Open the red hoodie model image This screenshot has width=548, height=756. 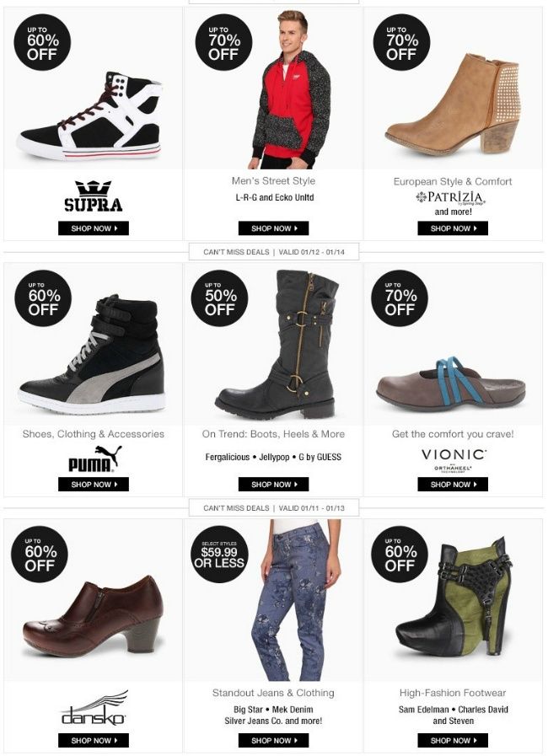pyautogui.click(x=291, y=89)
